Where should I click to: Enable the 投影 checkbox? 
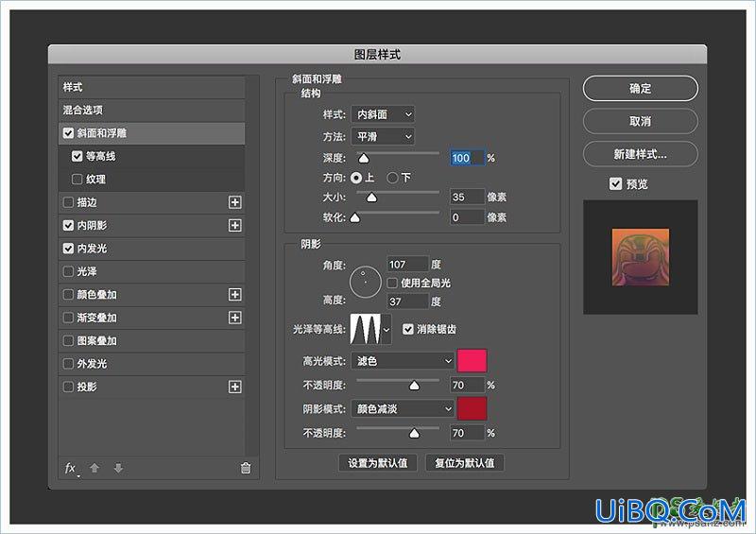[68, 387]
